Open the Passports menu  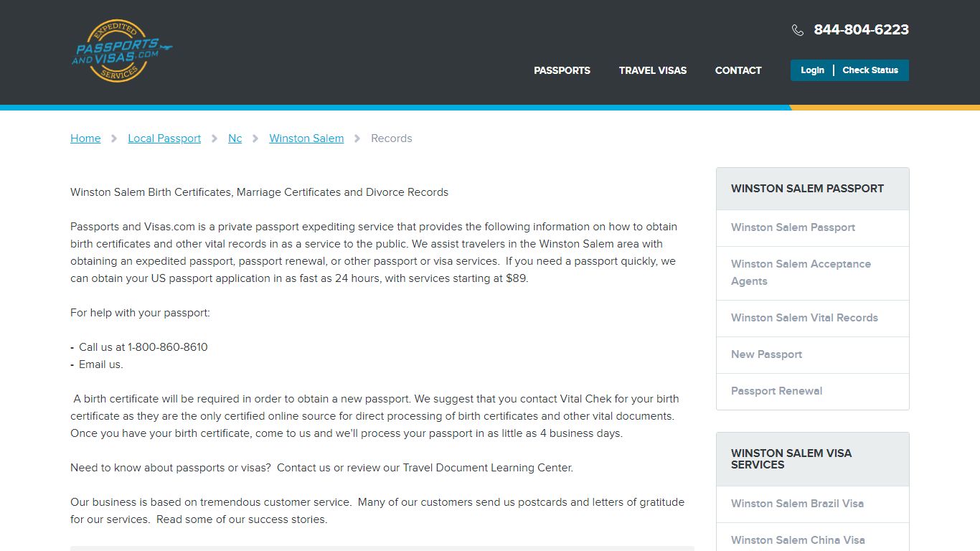click(562, 70)
